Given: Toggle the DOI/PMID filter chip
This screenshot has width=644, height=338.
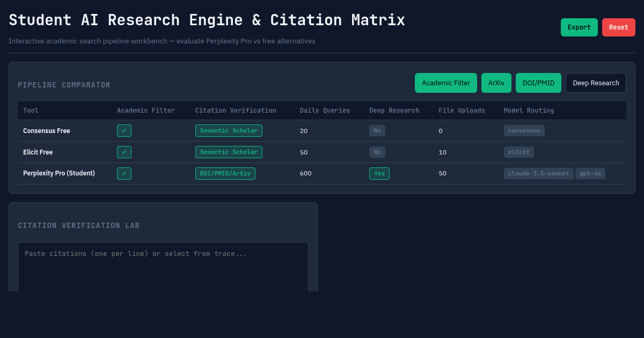Looking at the screenshot, I should [x=538, y=83].
